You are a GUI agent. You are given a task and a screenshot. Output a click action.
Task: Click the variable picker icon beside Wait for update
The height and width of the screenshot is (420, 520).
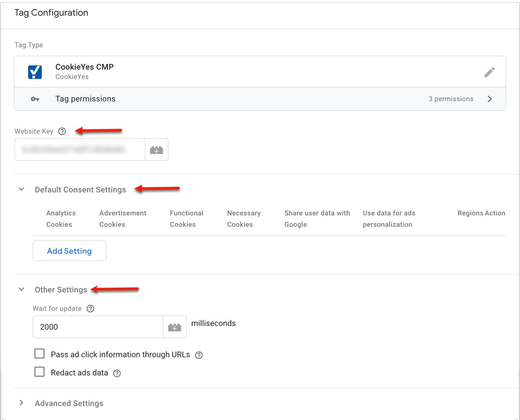(175, 327)
